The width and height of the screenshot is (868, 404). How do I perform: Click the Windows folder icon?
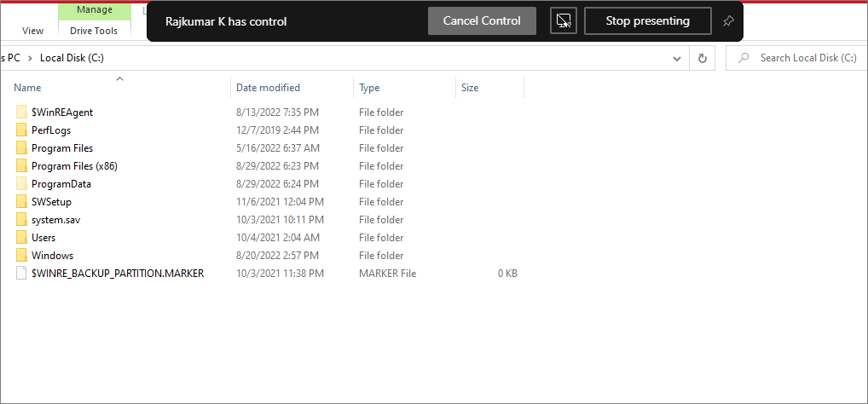(22, 256)
